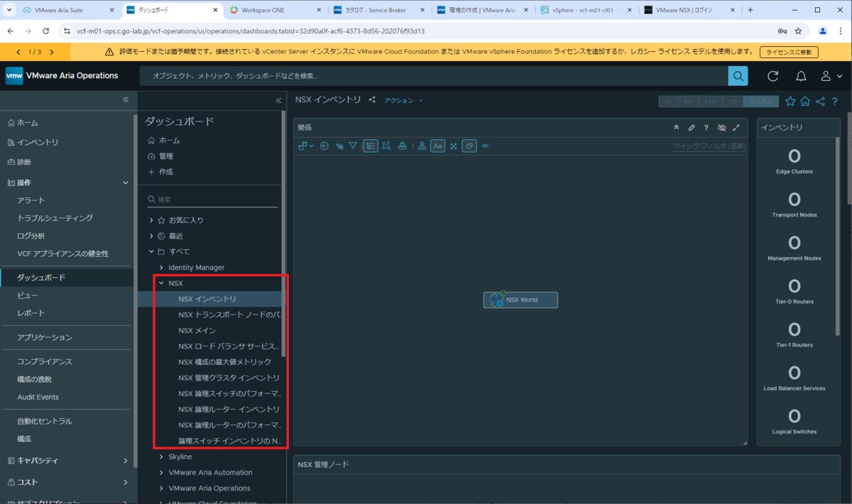Click the share icon beside the help icon
Image resolution: width=852 pixels, height=504 pixels.
820,101
